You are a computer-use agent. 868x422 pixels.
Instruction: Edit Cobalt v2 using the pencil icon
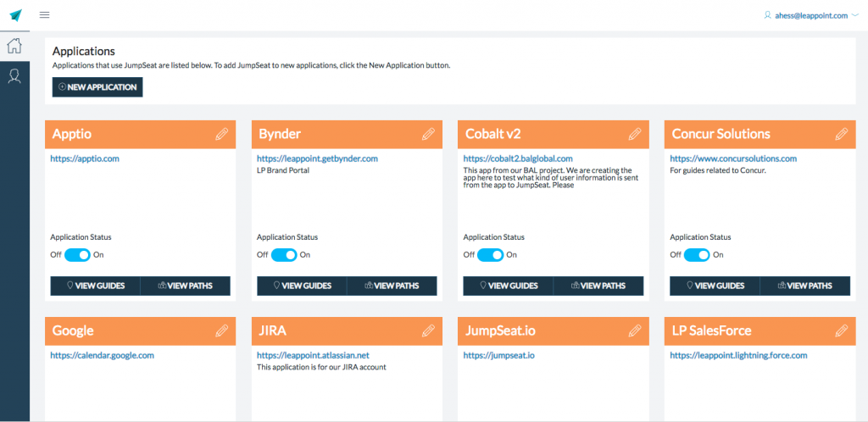635,134
